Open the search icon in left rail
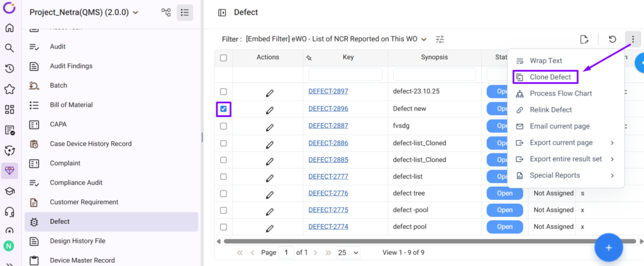 pos(9,48)
